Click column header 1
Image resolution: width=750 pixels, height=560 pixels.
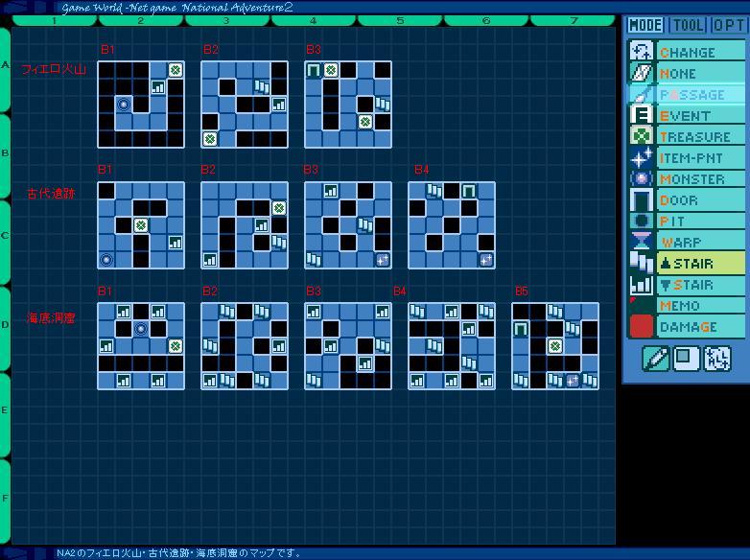pos(54,20)
